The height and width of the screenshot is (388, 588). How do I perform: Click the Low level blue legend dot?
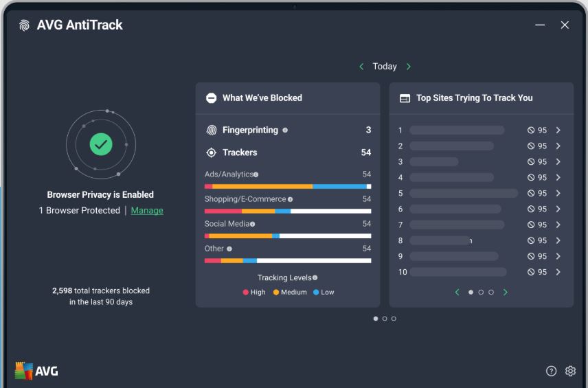[316, 293]
